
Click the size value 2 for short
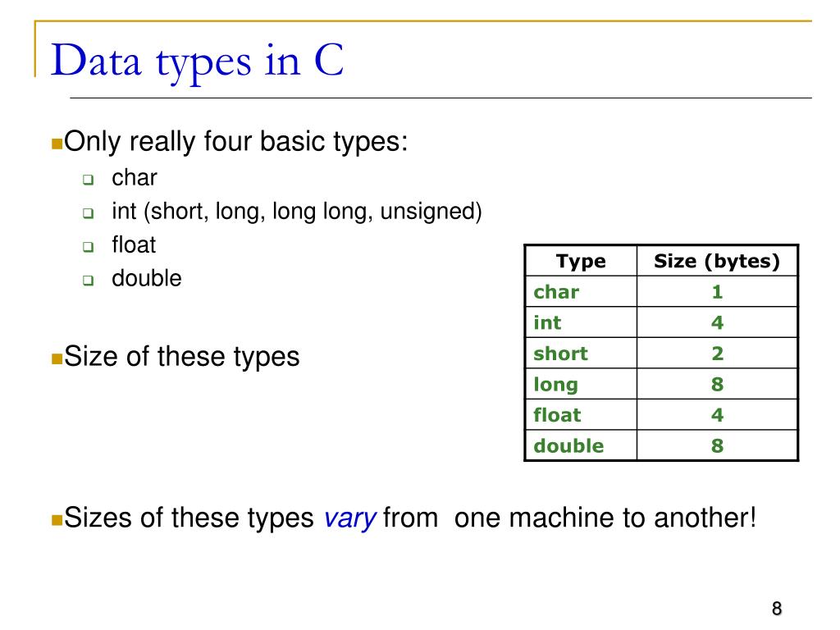point(717,354)
